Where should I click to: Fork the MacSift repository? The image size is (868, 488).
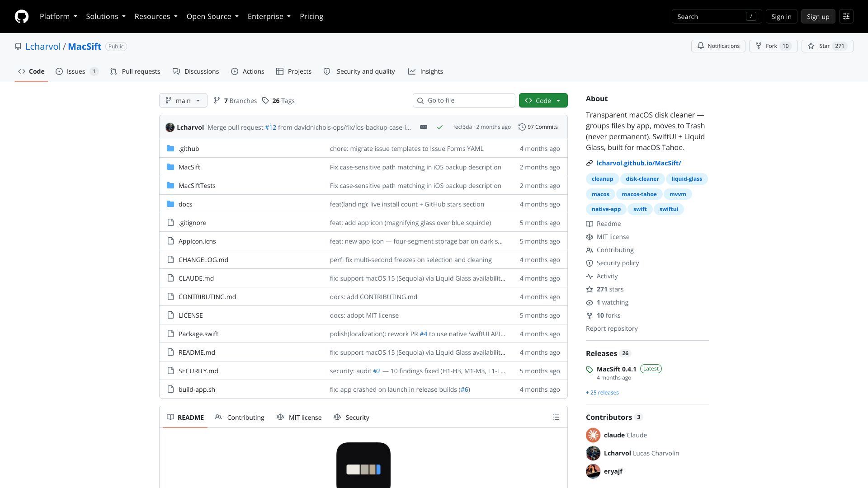[x=774, y=46]
